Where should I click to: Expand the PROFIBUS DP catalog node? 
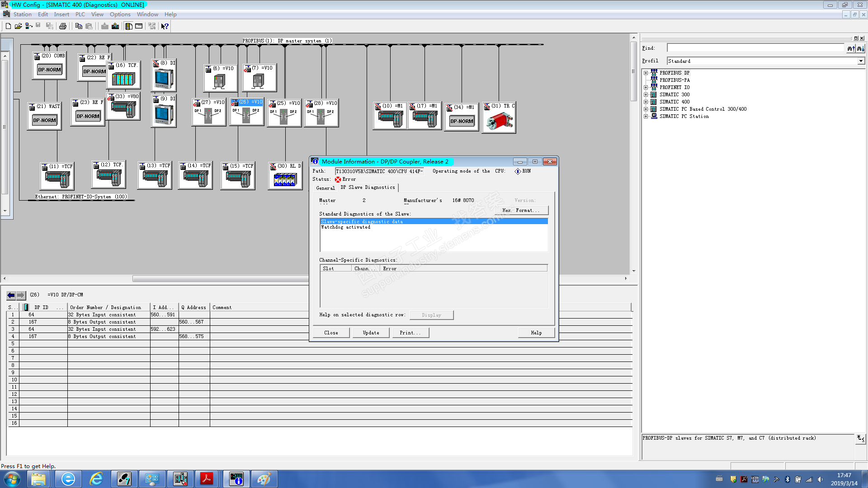(x=646, y=73)
